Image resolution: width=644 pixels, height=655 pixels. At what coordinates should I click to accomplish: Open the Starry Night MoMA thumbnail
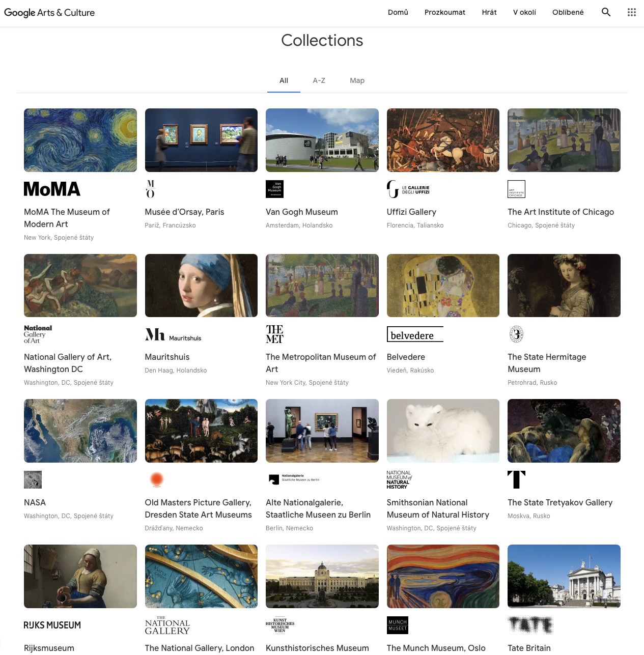coord(80,140)
